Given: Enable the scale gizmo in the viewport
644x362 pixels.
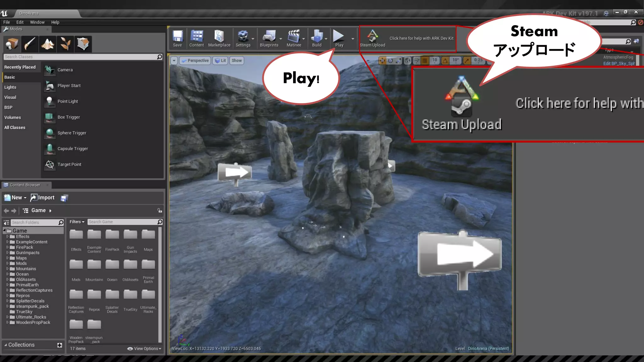Looking at the screenshot, I should tap(398, 61).
